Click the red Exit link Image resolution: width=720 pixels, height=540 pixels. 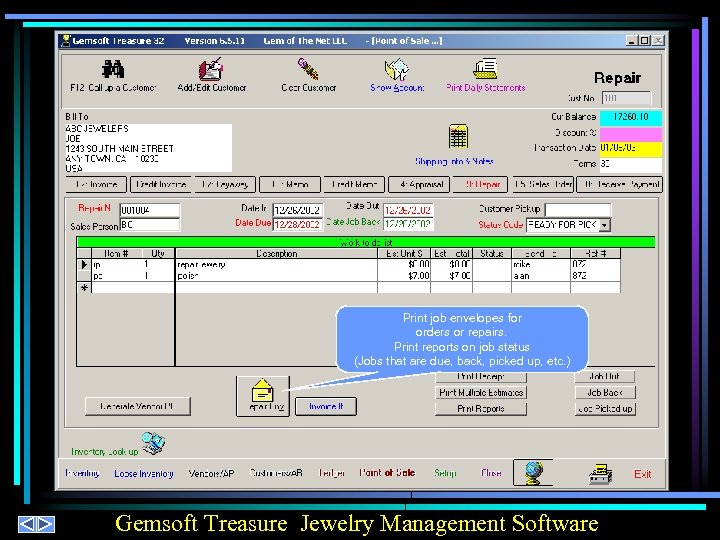642,474
